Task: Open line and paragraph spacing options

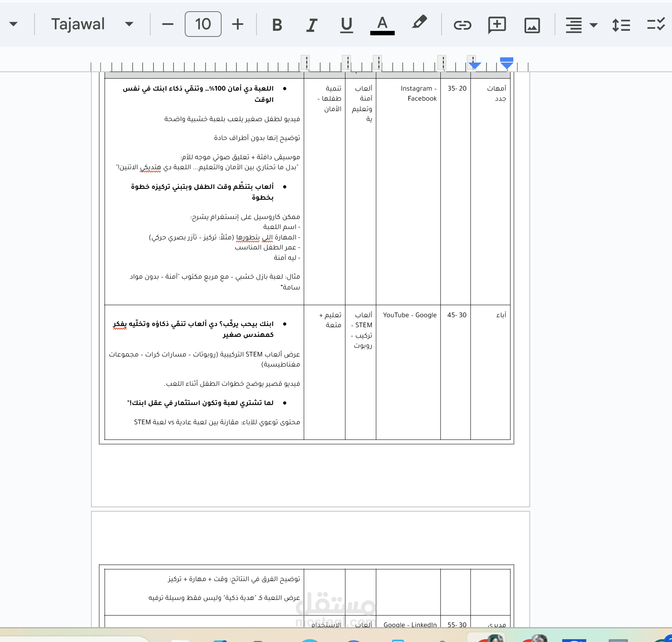Action: coord(621,25)
